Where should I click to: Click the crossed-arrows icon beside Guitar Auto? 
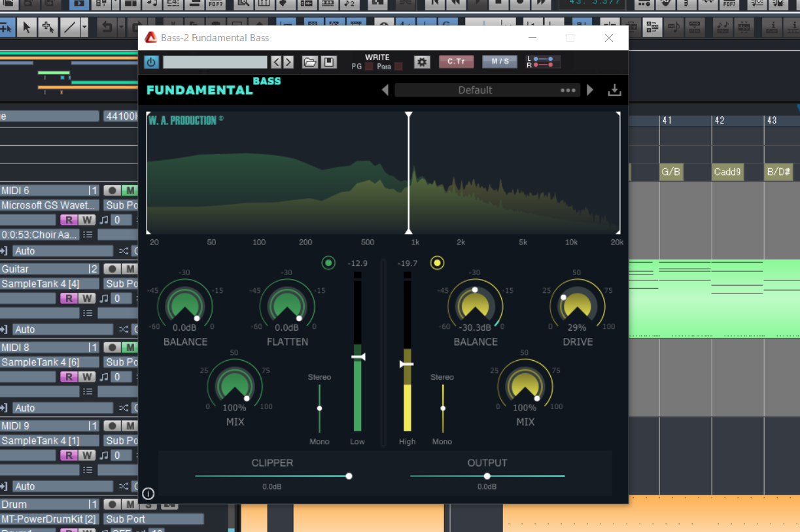pyautogui.click(x=124, y=329)
